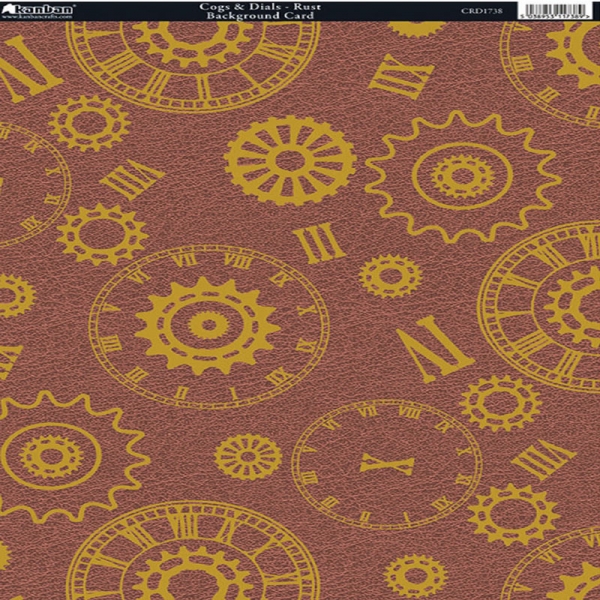This screenshot has width=600, height=600.
Task: Click the product code CRD1738
Action: [482, 11]
